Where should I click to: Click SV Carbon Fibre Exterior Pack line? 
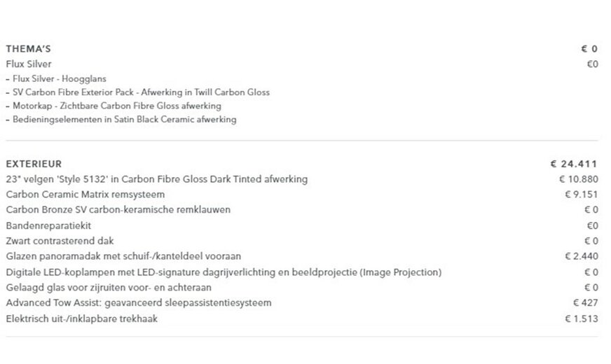[x=140, y=92]
